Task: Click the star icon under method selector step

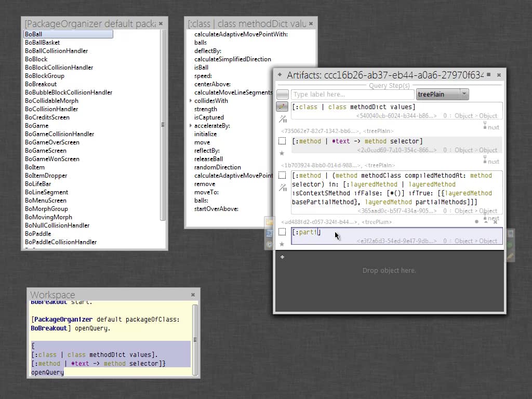Action: tap(282, 153)
